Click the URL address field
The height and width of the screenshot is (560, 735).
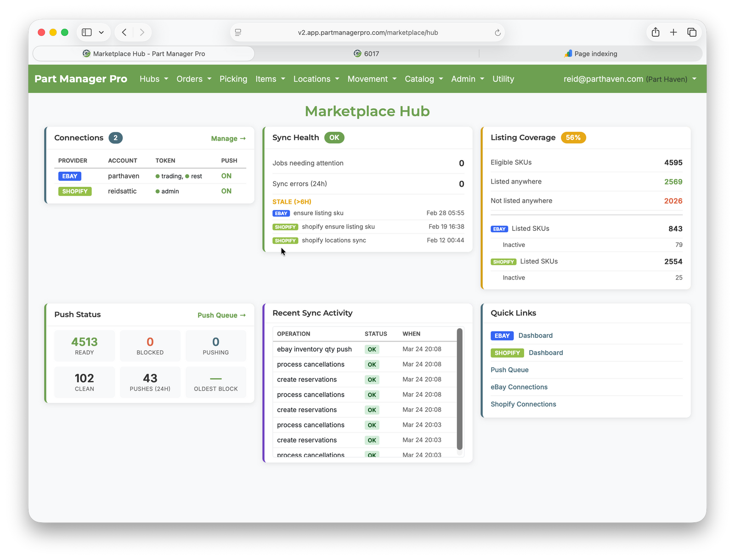pyautogui.click(x=367, y=33)
